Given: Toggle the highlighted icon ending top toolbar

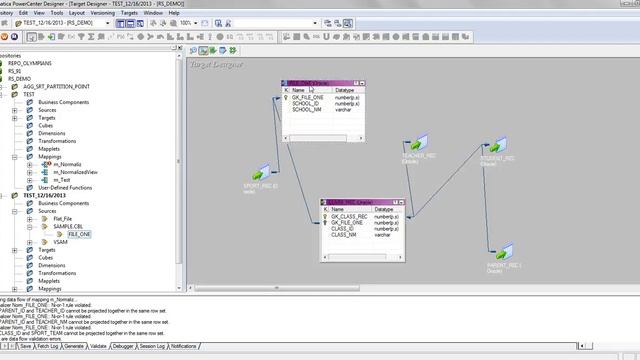Looking at the screenshot, I should 348,23.
